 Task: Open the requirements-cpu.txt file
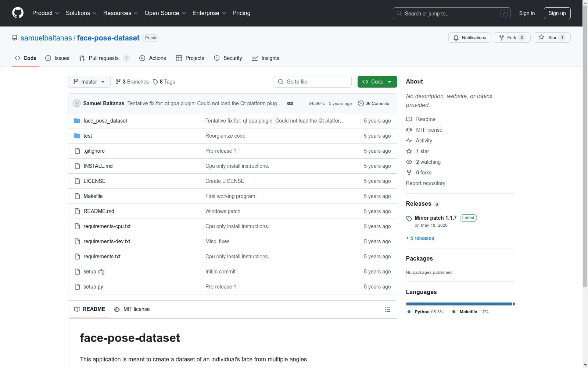[107, 226]
